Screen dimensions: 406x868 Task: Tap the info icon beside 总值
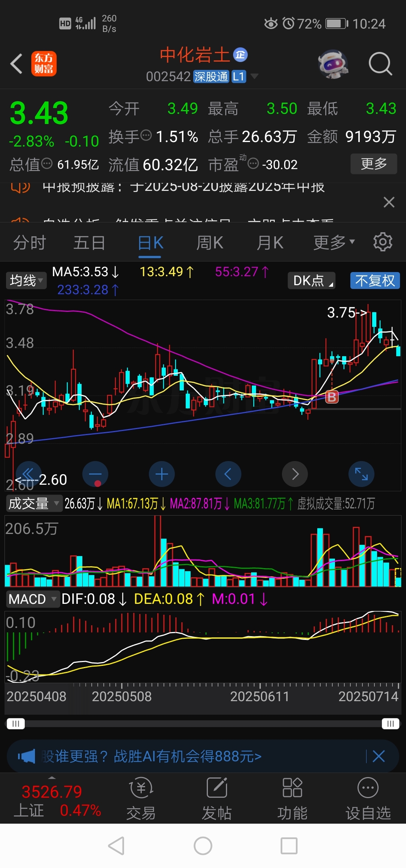(47, 163)
